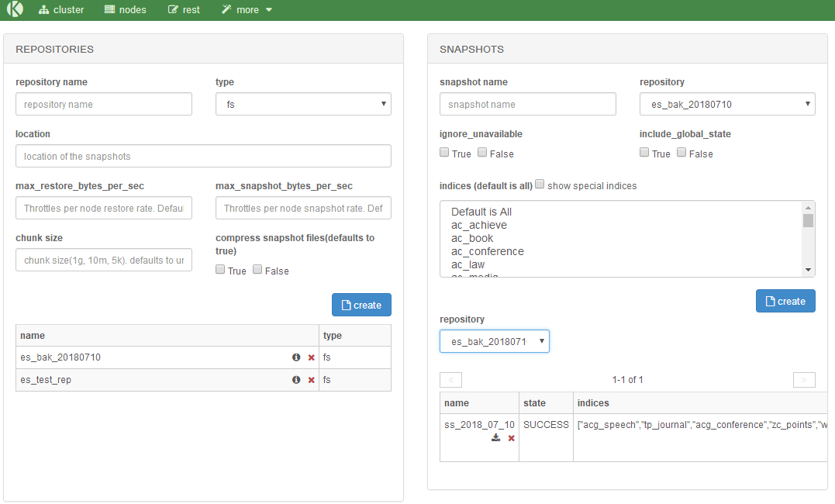This screenshot has width=835, height=504.
Task: Click indices list scroll up arrow
Action: [808, 208]
